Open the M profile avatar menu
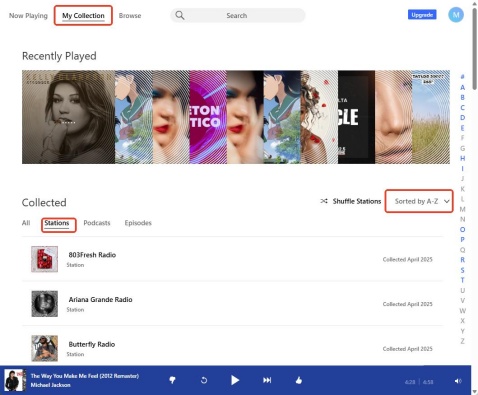The image size is (478, 395). 456,15
